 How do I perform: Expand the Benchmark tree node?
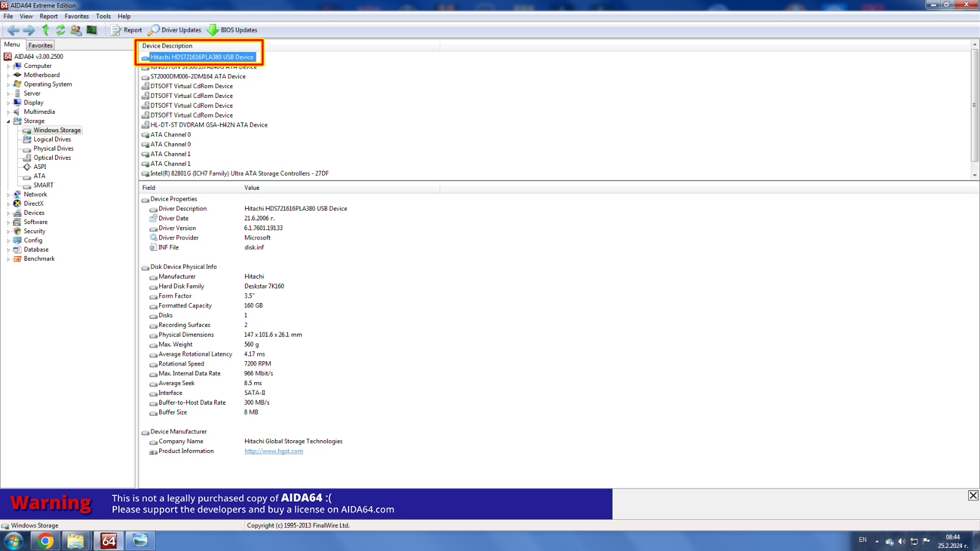tap(9, 259)
